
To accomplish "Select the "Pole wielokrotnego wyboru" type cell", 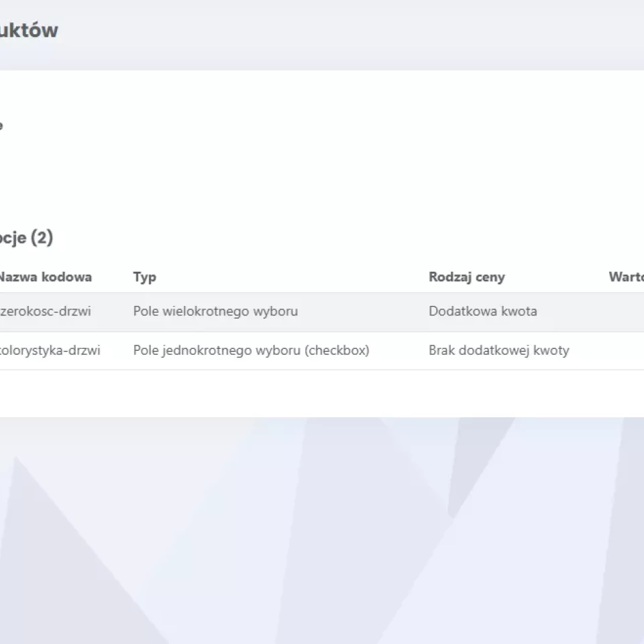I will tap(215, 311).
